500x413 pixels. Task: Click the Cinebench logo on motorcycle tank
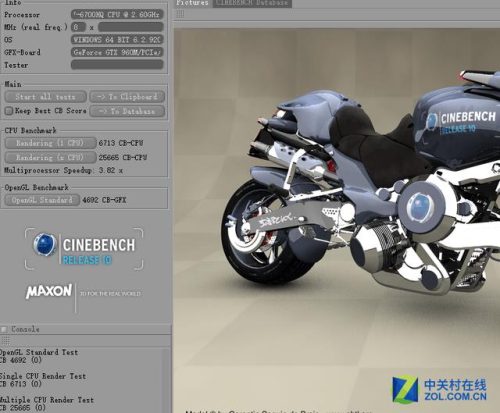461,122
